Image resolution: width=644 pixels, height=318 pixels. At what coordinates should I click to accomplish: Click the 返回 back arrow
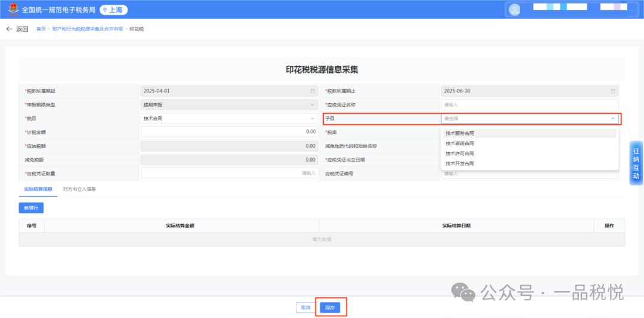point(17,29)
